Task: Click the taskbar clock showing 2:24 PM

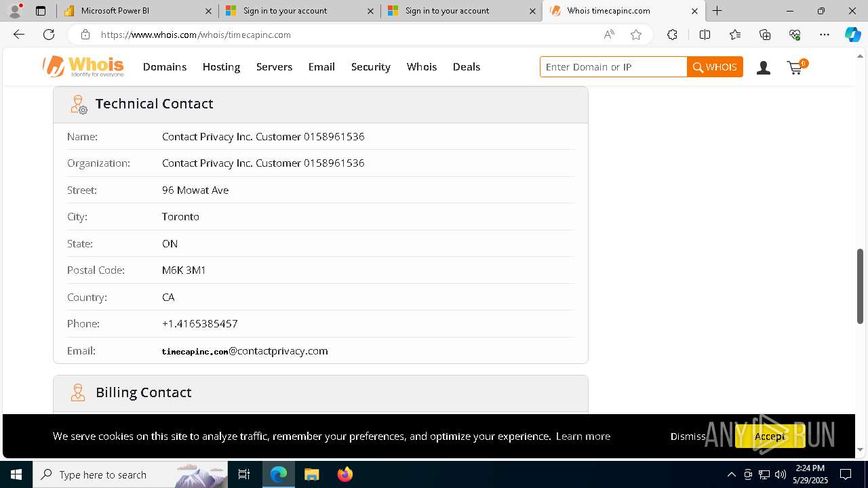Action: point(810,474)
